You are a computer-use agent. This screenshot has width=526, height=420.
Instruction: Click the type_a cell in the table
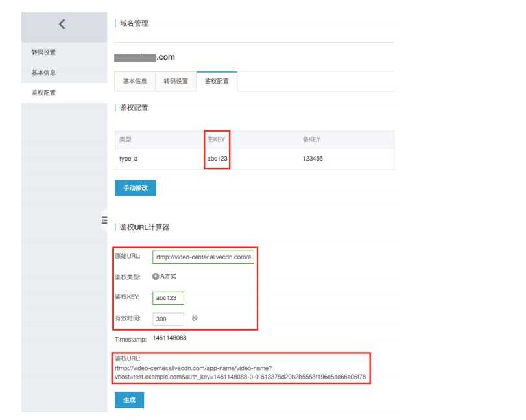(128, 159)
